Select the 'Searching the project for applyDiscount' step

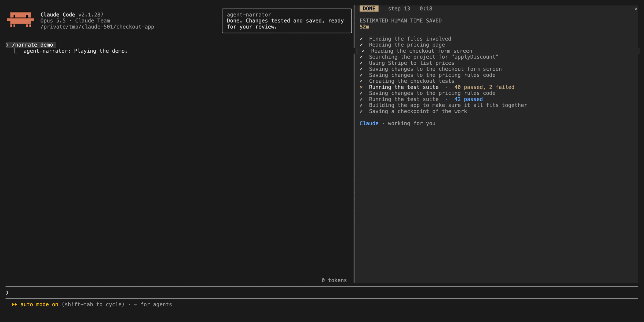434,57
